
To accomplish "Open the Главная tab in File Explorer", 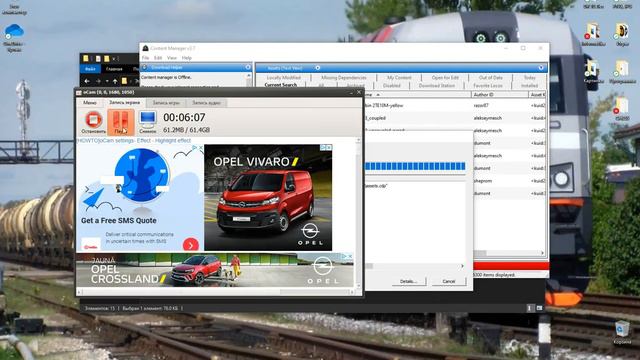I will [114, 69].
